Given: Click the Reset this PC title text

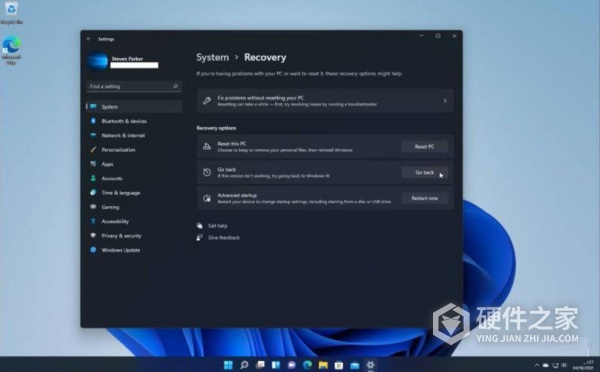Looking at the screenshot, I should (232, 144).
